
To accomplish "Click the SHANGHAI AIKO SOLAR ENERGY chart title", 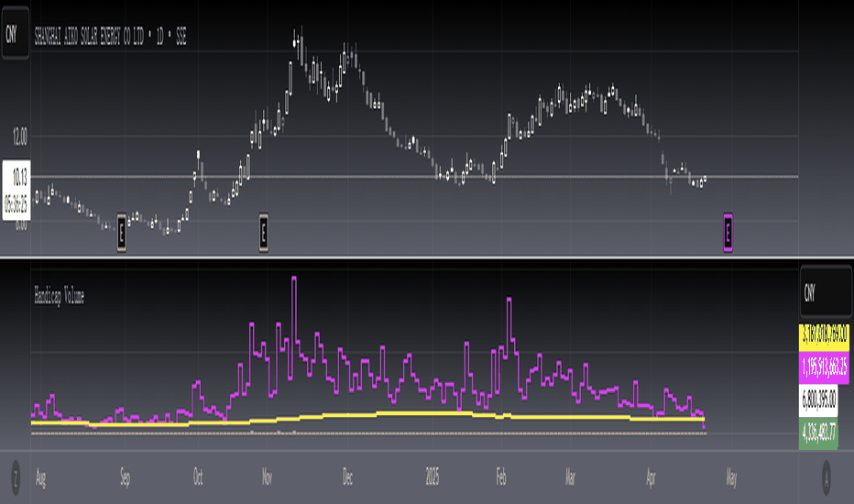I will pyautogui.click(x=111, y=37).
